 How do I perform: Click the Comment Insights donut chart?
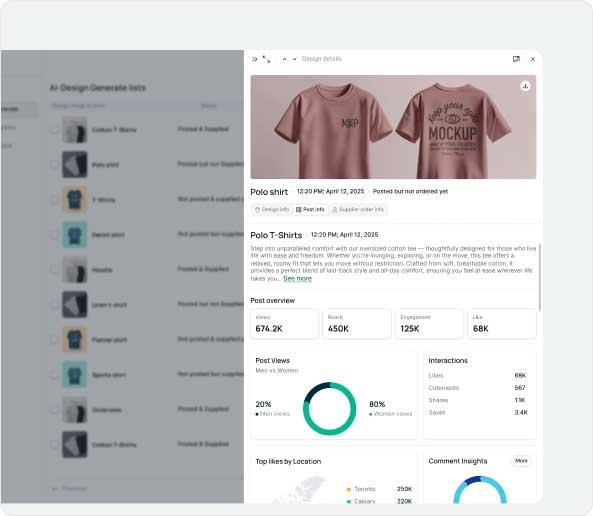pyautogui.click(x=480, y=490)
